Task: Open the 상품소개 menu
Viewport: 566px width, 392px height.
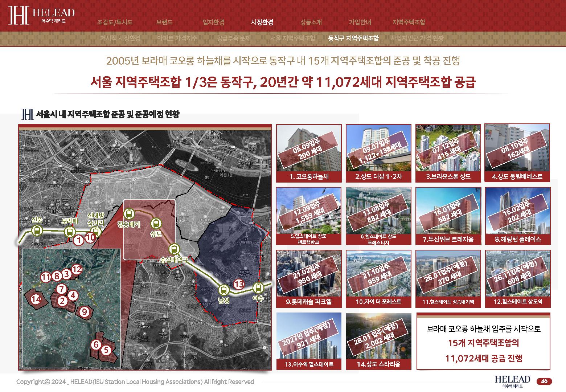Action: 311,22
